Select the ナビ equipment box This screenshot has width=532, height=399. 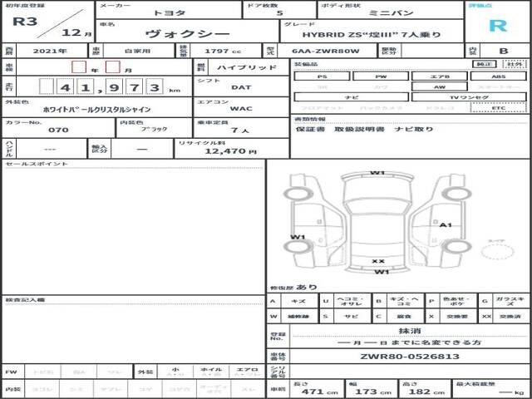pyautogui.click(x=351, y=97)
